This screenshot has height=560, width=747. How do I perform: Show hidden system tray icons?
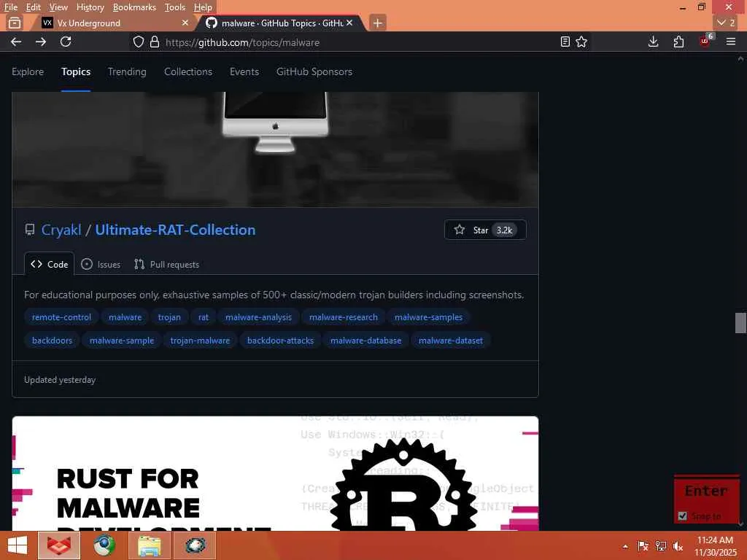coord(625,546)
